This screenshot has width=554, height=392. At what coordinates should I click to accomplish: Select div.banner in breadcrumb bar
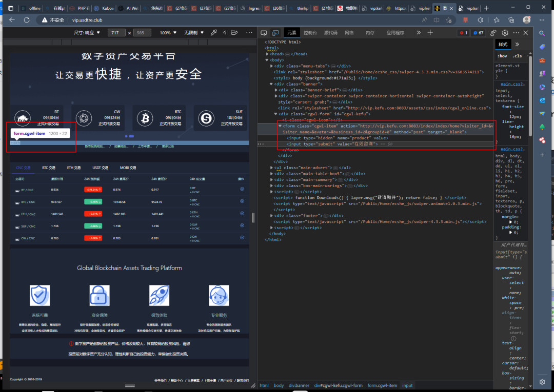tap(299, 385)
